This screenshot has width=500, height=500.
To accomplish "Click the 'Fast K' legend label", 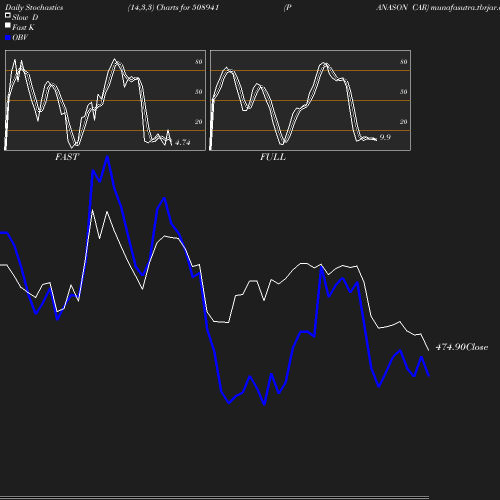I will [x=23, y=27].
